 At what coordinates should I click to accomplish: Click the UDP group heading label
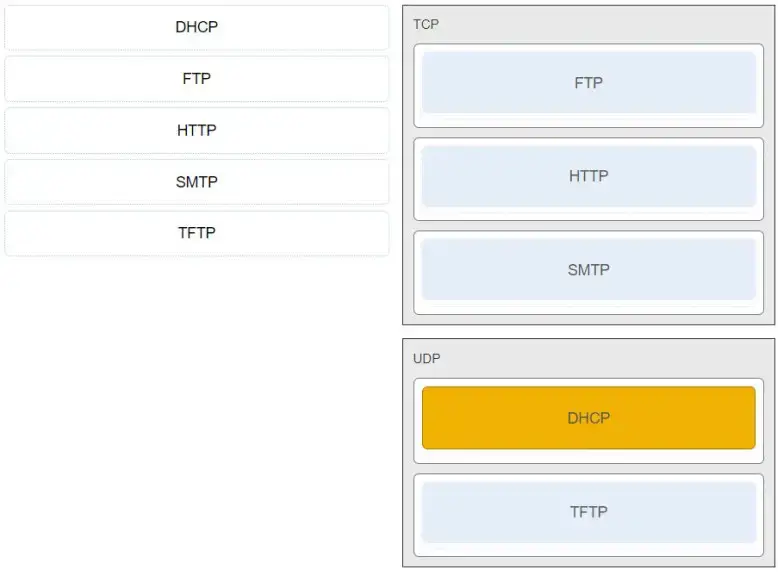click(x=427, y=358)
